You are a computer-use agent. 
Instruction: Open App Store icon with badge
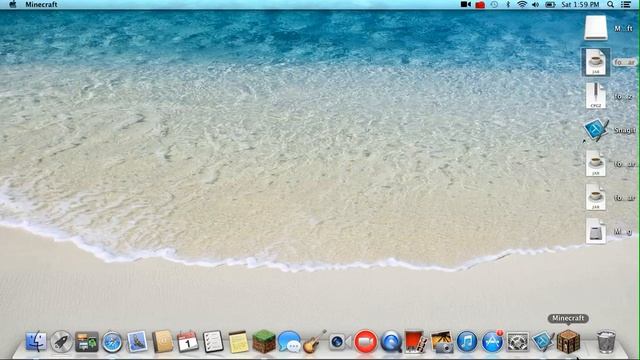tap(492, 341)
